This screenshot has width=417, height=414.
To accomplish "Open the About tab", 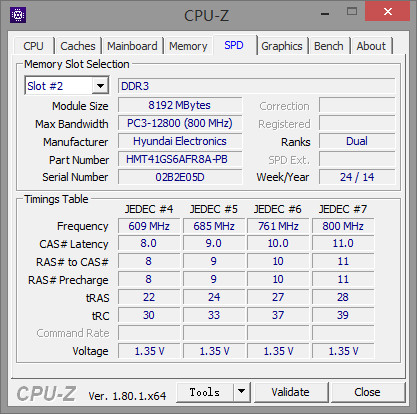I will pos(371,46).
